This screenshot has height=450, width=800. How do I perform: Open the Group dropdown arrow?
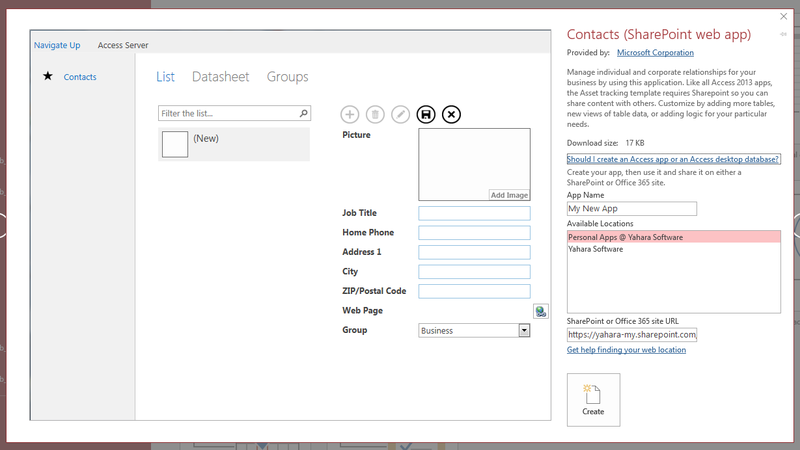[x=524, y=330]
